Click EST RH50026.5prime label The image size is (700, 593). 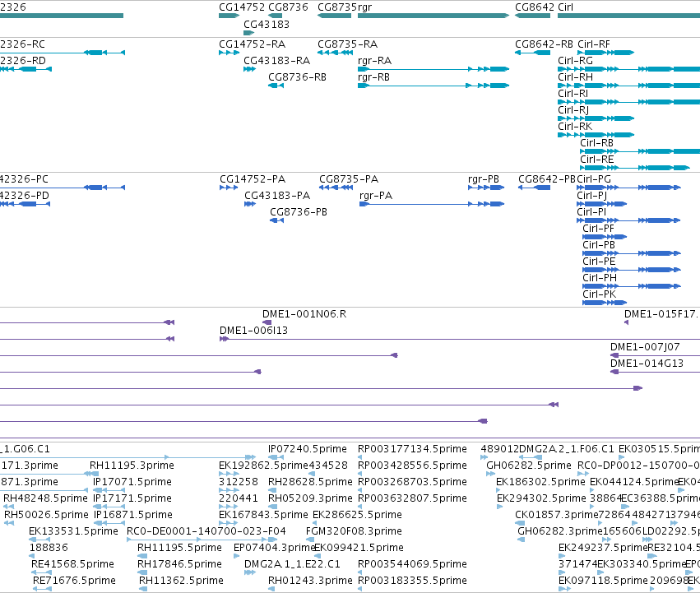point(46,515)
